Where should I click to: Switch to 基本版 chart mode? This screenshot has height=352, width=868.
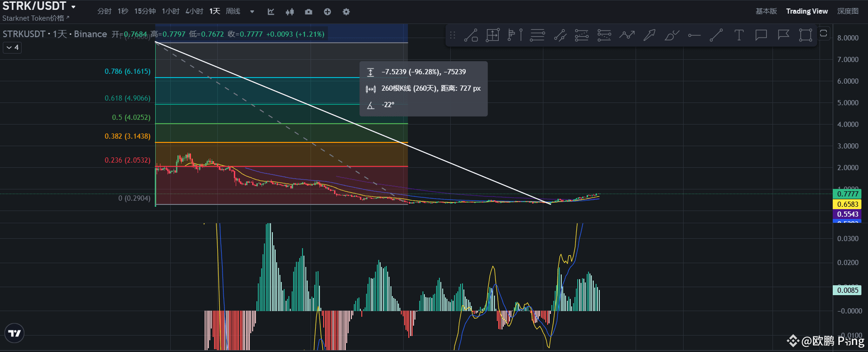point(766,11)
